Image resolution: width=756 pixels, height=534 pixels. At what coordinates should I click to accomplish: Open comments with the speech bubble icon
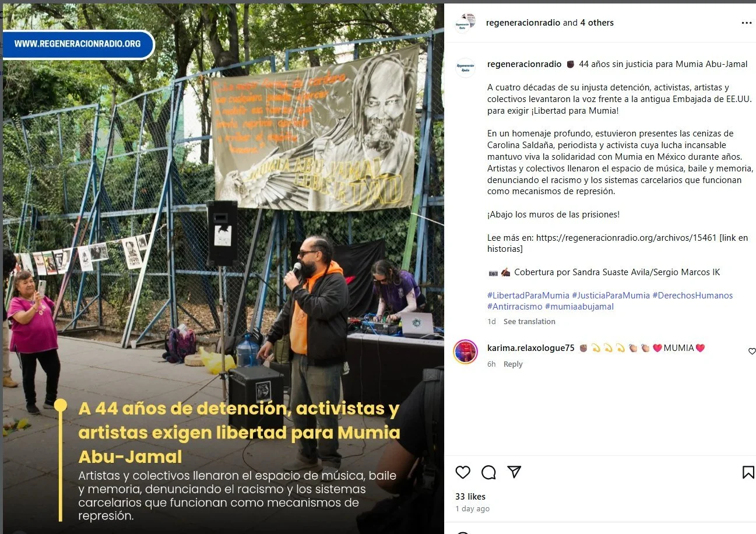coord(488,472)
